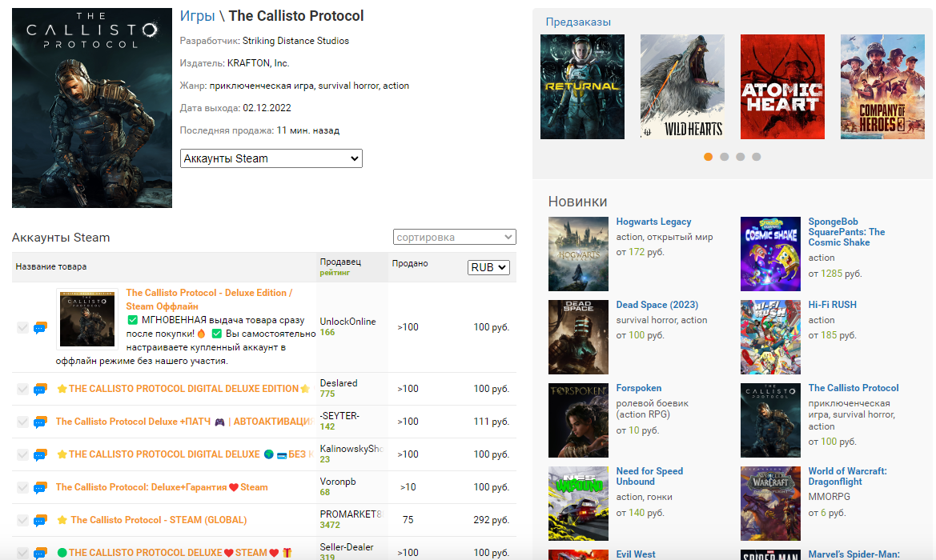This screenshot has width=936, height=560.
Task: Open the сортировка sorting dropdown
Action: pyautogui.click(x=454, y=237)
